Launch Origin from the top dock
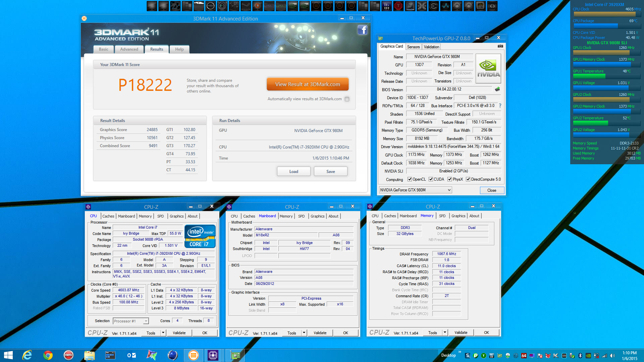644x362 pixels. click(257, 6)
